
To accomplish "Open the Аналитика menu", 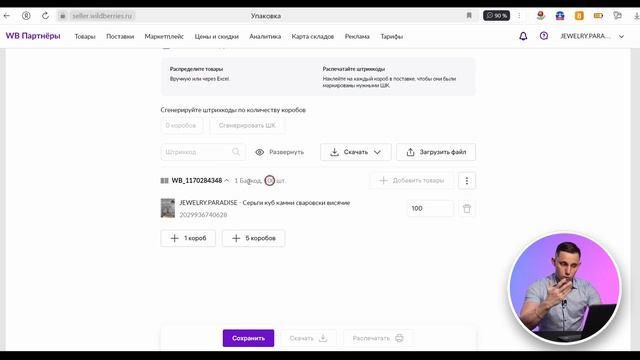I will coord(265,36).
